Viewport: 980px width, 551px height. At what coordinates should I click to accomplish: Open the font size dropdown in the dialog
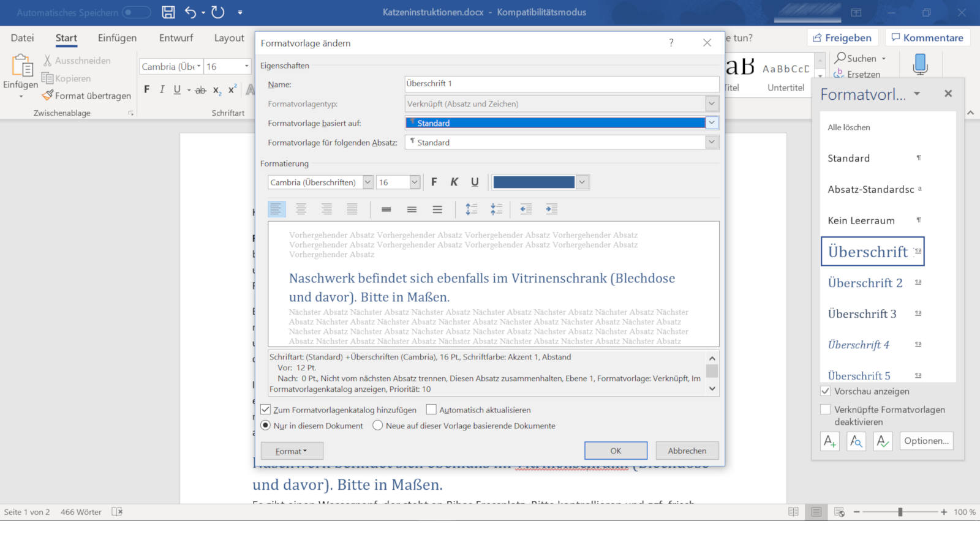415,182
